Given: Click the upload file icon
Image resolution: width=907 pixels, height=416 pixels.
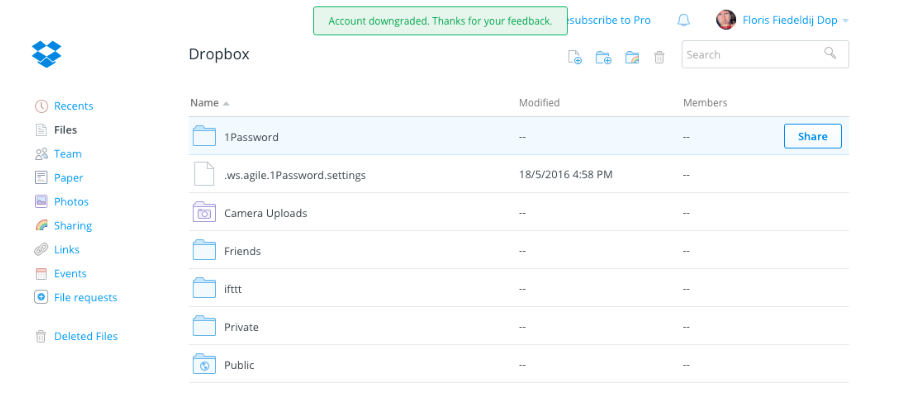Looking at the screenshot, I should coord(575,58).
